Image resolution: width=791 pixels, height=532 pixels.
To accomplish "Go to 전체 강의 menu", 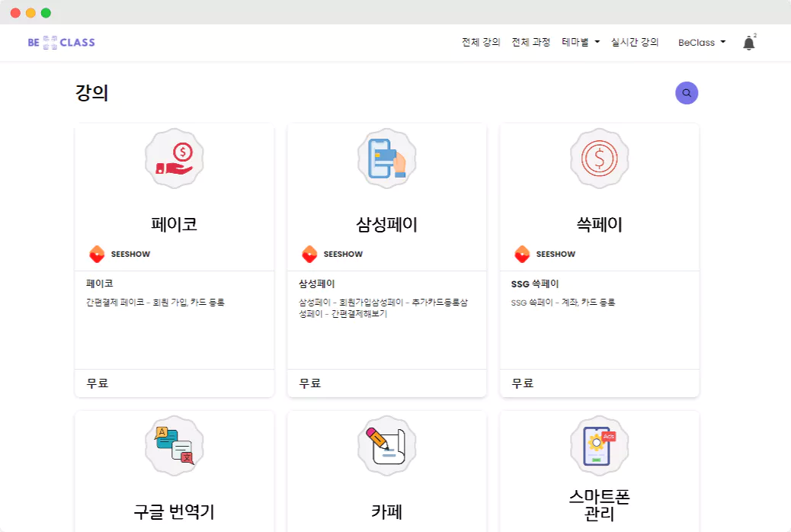I will [x=481, y=43].
